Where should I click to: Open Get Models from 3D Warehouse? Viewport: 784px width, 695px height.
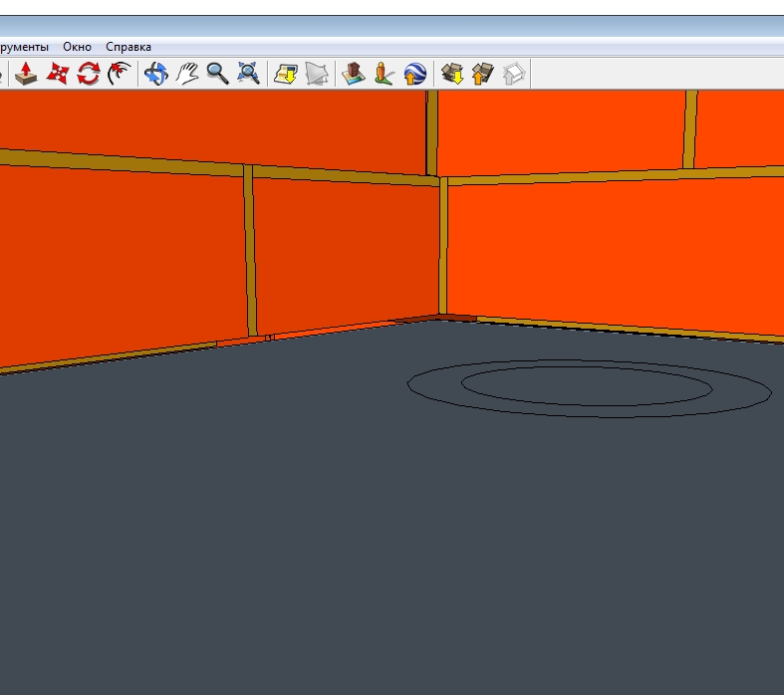pyautogui.click(x=452, y=74)
